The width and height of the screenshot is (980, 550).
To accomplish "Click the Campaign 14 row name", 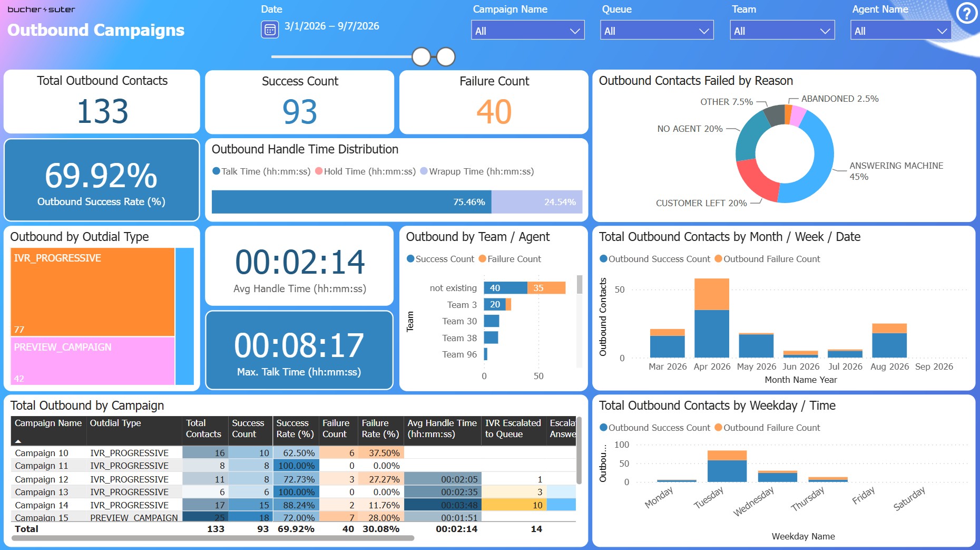I will click(42, 505).
